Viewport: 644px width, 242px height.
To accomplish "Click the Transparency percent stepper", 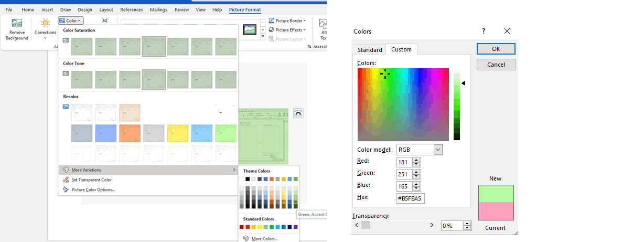I will (x=467, y=226).
